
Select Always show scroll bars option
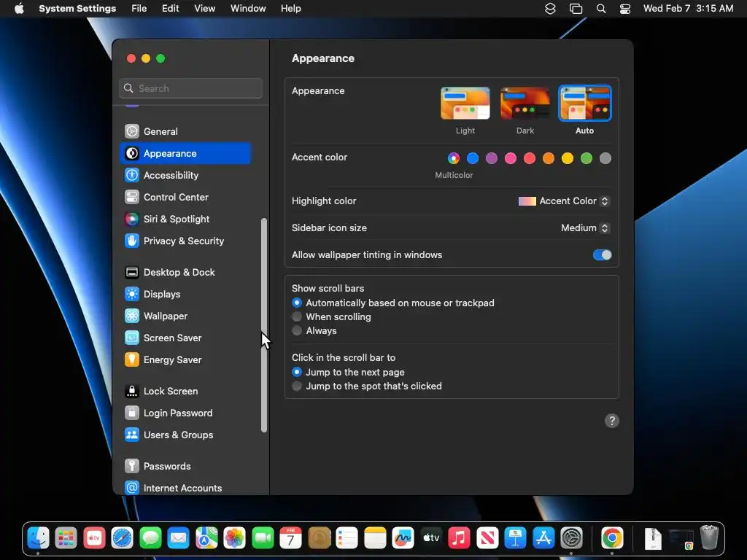click(297, 330)
